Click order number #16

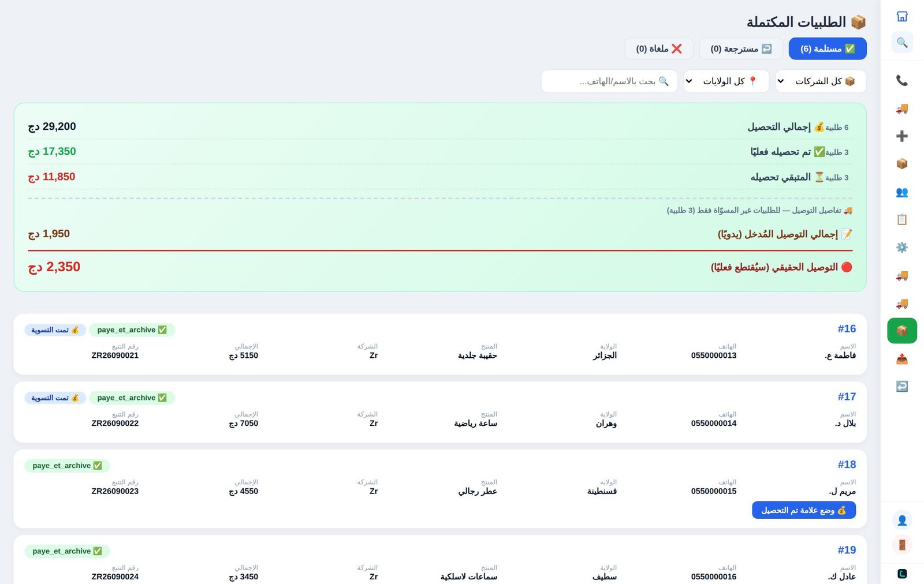(847, 329)
